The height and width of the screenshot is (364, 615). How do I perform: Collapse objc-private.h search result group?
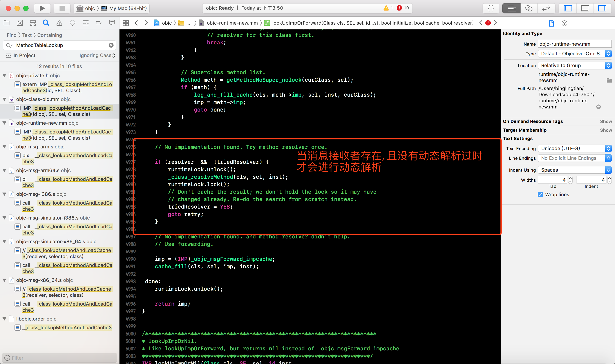point(4,76)
